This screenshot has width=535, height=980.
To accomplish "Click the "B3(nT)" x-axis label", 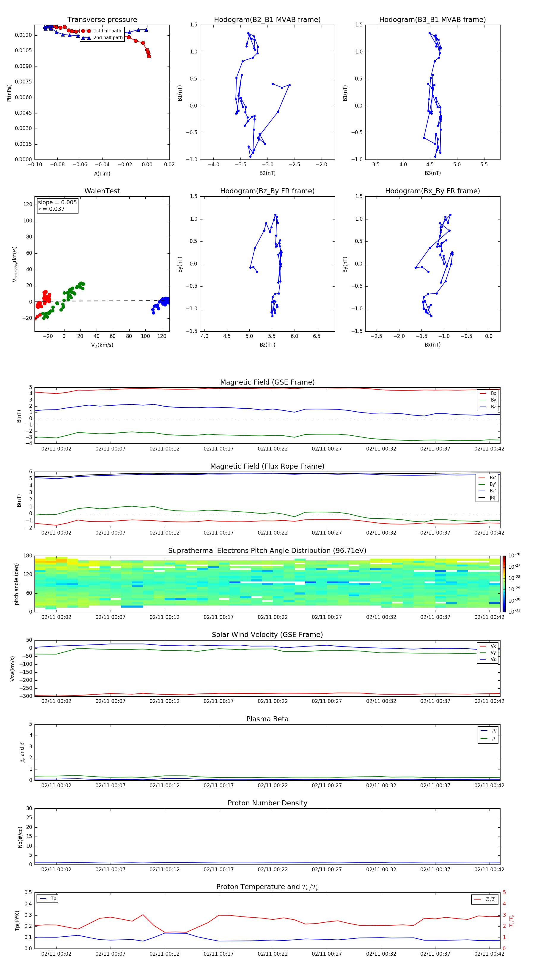I will [432, 173].
